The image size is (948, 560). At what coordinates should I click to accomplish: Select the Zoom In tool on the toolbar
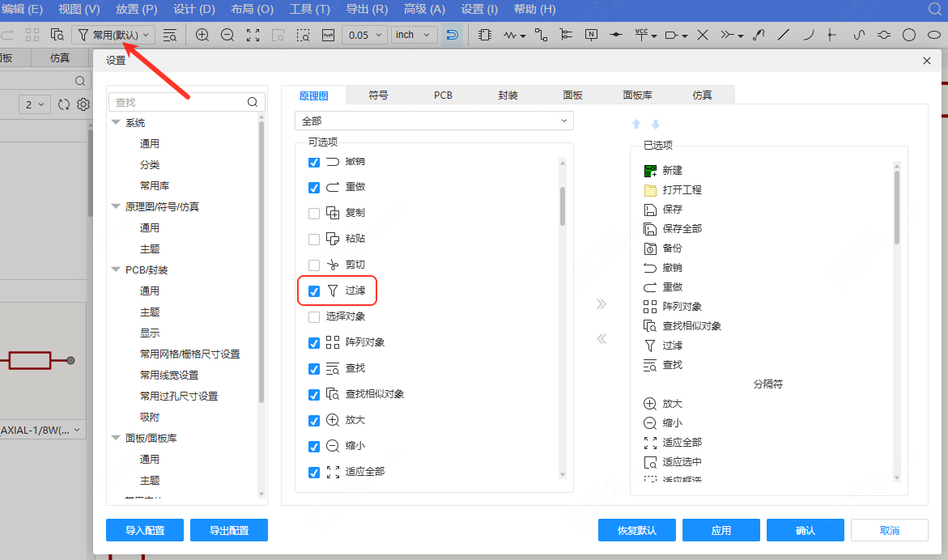point(202,35)
